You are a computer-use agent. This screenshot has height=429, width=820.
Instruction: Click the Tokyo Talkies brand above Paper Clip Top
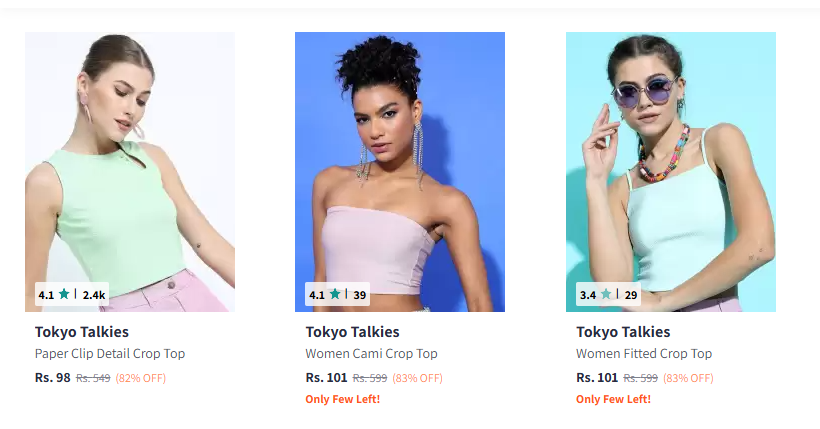[x=82, y=332]
